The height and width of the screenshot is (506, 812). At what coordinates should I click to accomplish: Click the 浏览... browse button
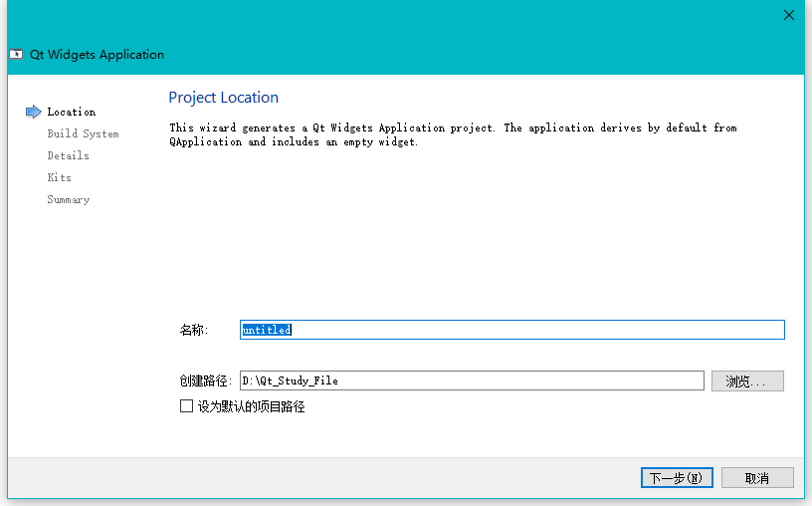tap(747, 381)
